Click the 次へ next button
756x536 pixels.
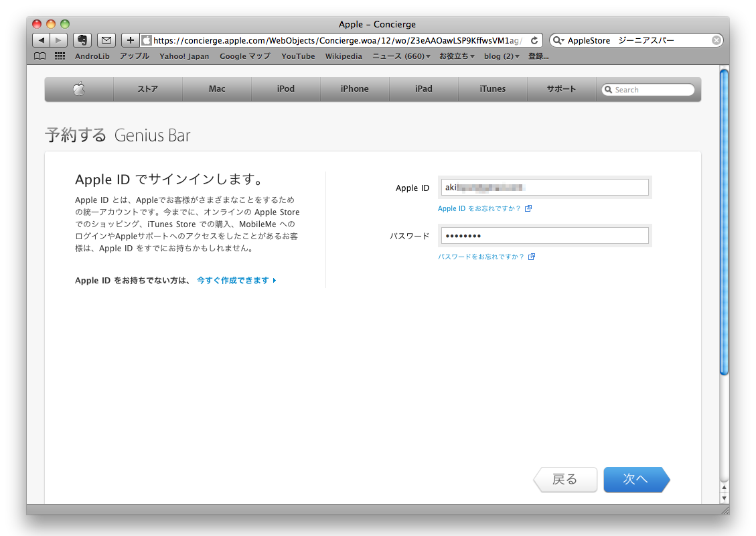(636, 480)
